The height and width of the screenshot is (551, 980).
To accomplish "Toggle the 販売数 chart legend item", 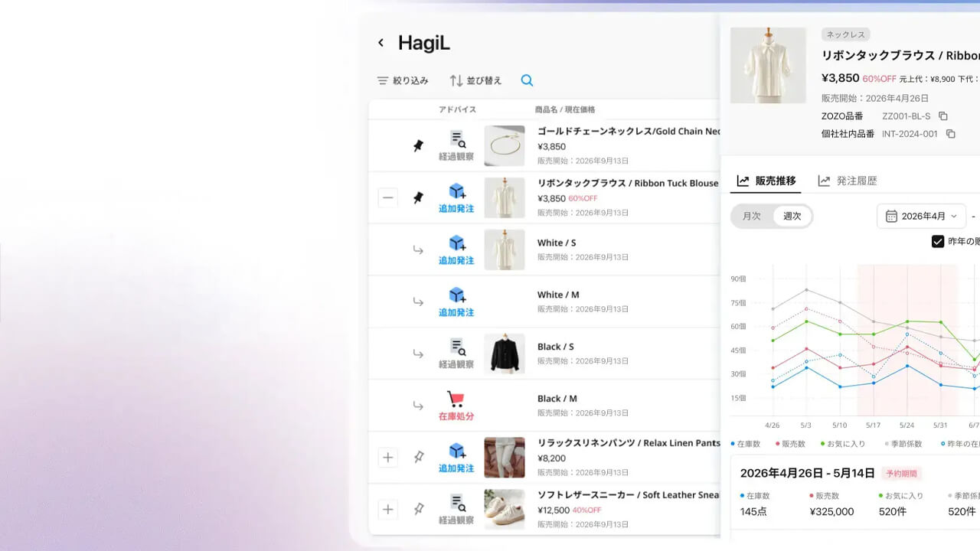I will (790, 444).
